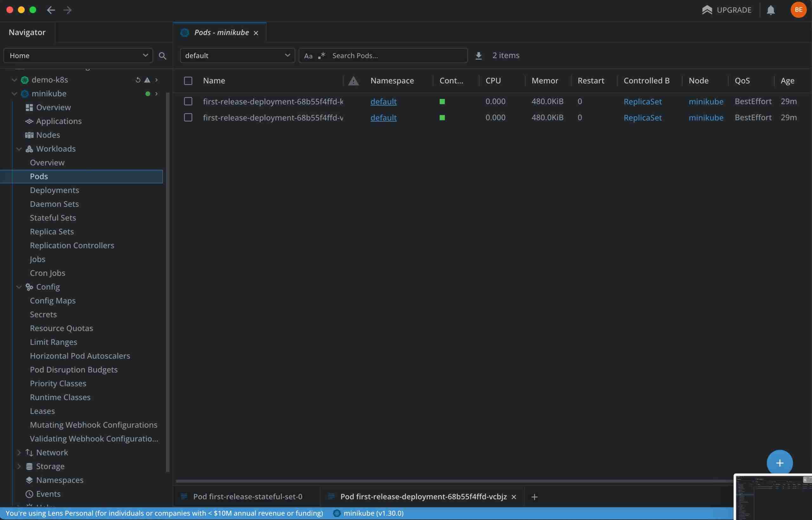
Task: Close the Pods - minikube tab
Action: [256, 33]
